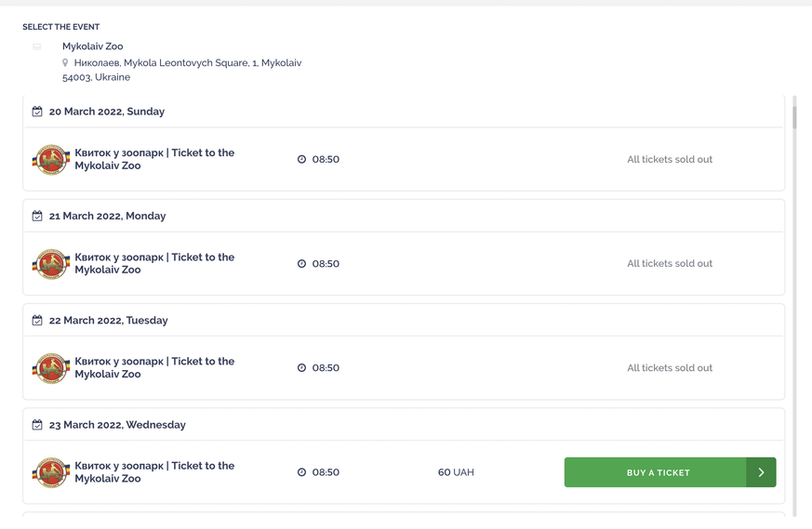The height and width of the screenshot is (529, 812).
Task: Click the calendar icon beside 21 March 2022
Action: pos(37,216)
